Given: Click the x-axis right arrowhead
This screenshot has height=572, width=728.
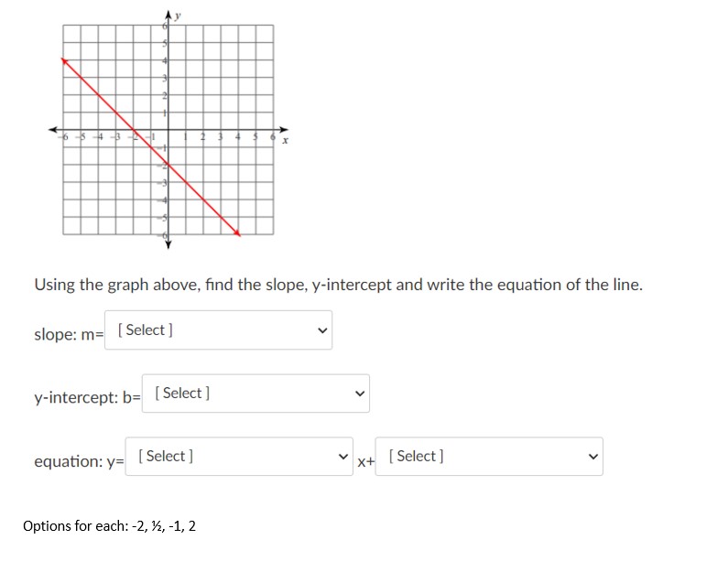Looking at the screenshot, I should pyautogui.click(x=284, y=129).
